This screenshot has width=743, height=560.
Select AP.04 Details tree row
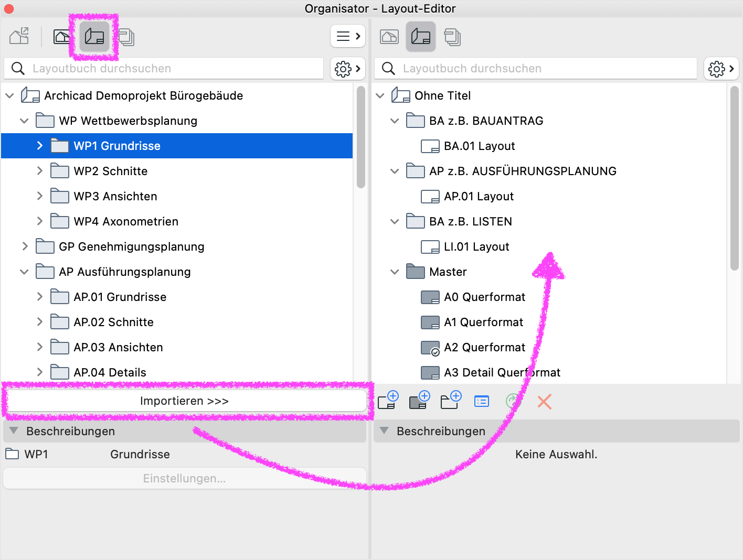coord(177,372)
